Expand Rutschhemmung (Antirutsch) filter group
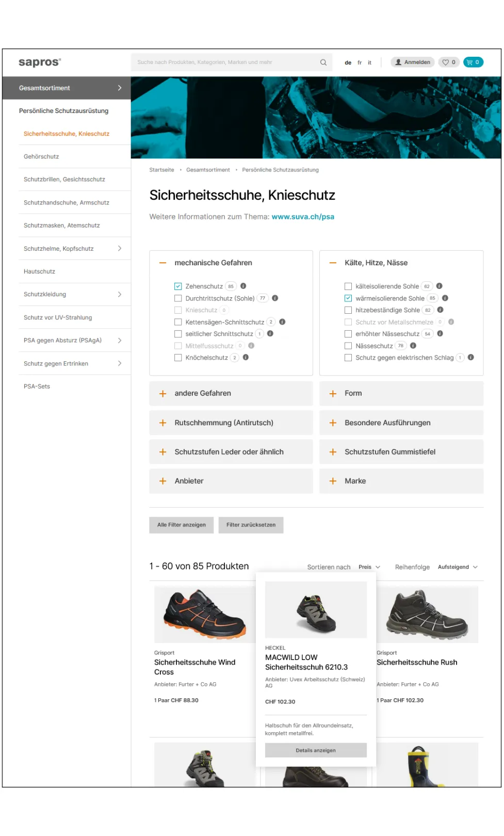 point(231,423)
